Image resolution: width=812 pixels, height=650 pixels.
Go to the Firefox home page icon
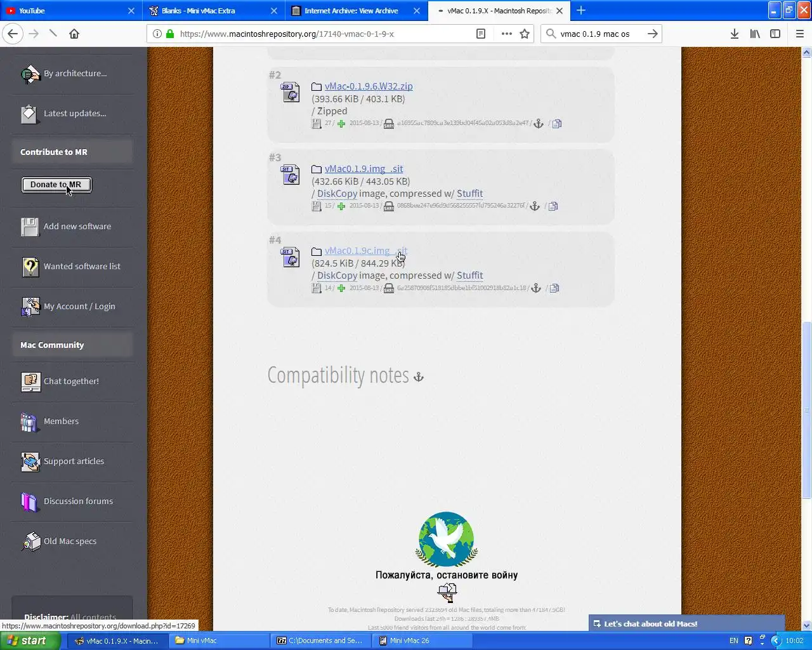[74, 34]
